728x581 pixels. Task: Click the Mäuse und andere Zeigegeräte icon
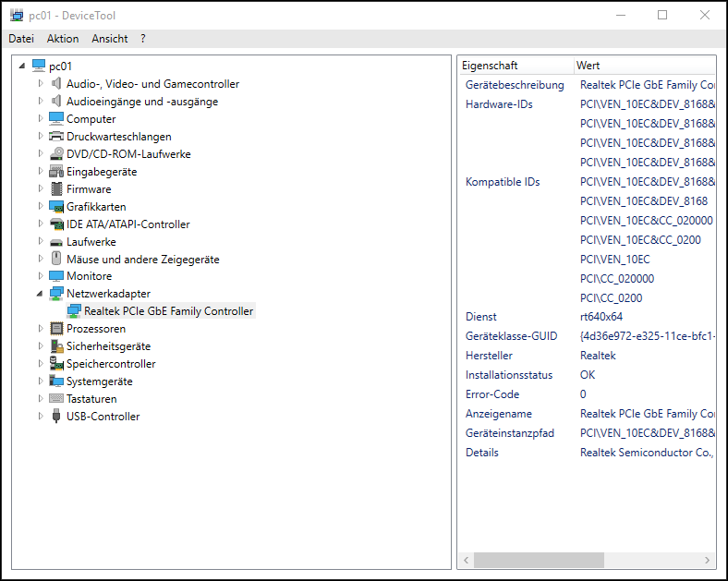coord(56,260)
